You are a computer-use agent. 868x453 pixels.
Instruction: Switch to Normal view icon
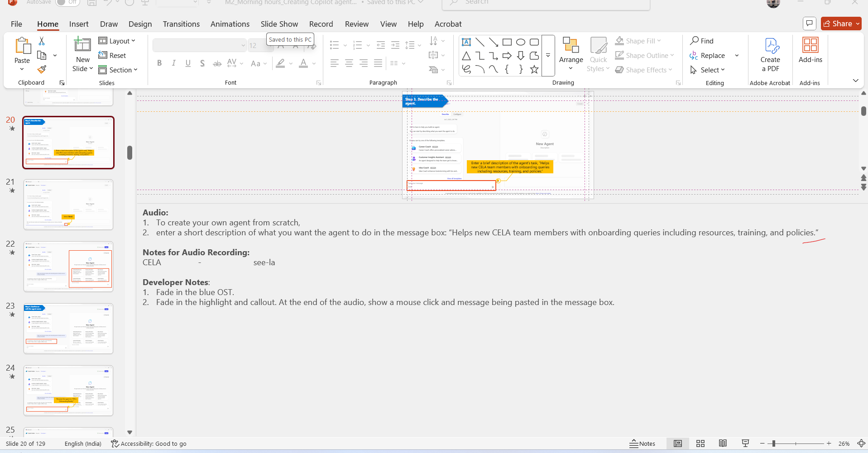(678, 443)
